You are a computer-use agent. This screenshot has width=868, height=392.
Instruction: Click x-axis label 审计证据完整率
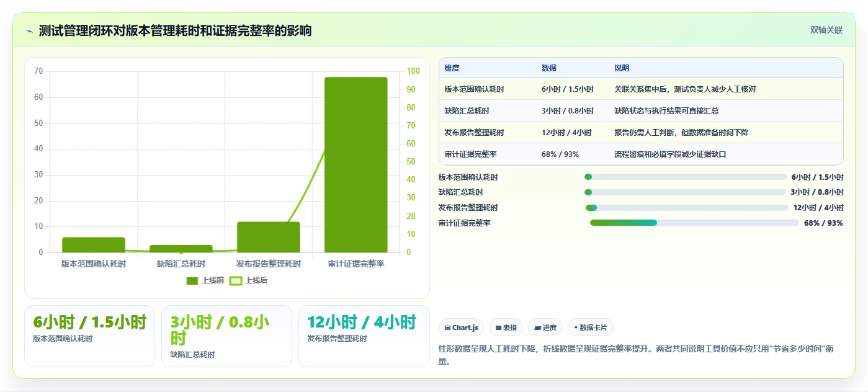click(x=356, y=264)
